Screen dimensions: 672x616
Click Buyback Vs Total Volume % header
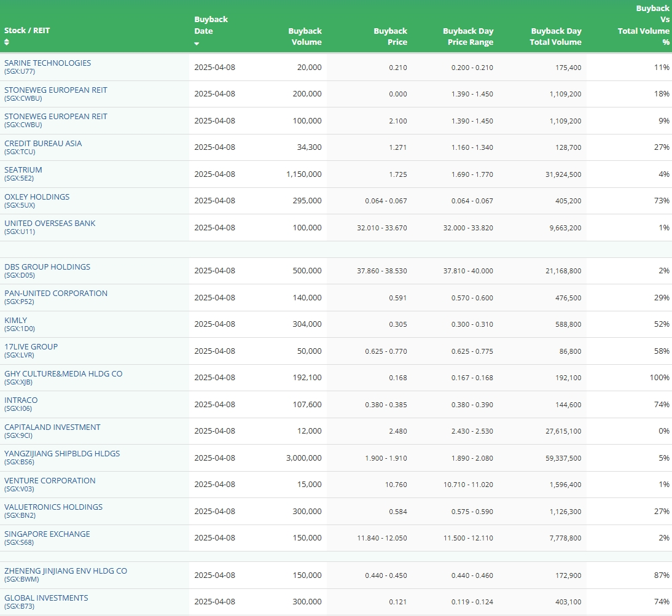[x=643, y=25]
